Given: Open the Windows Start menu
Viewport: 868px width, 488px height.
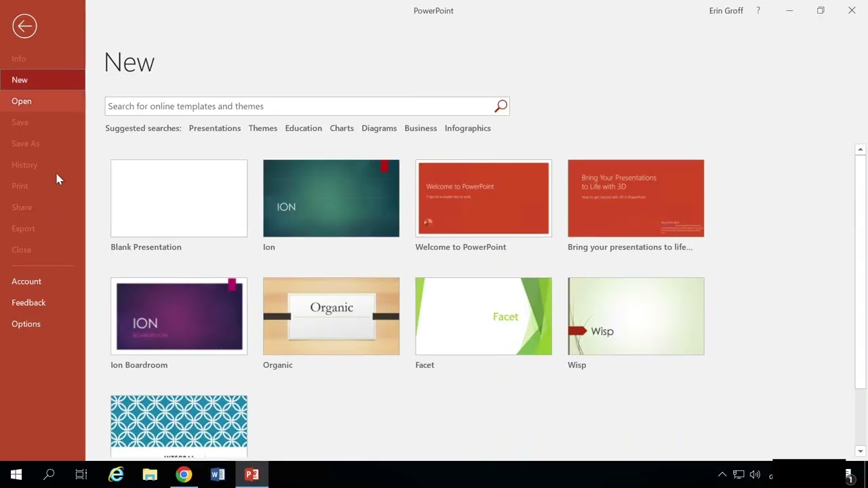Looking at the screenshot, I should point(16,474).
